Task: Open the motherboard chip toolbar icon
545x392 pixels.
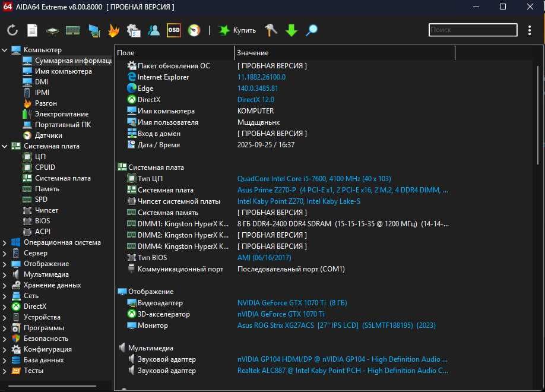Action: [52, 31]
